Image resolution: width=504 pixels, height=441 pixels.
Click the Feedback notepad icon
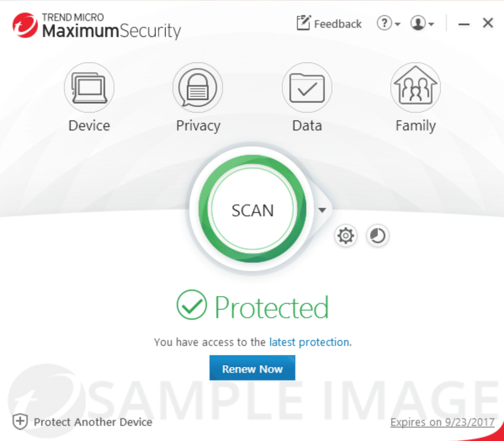click(x=303, y=23)
